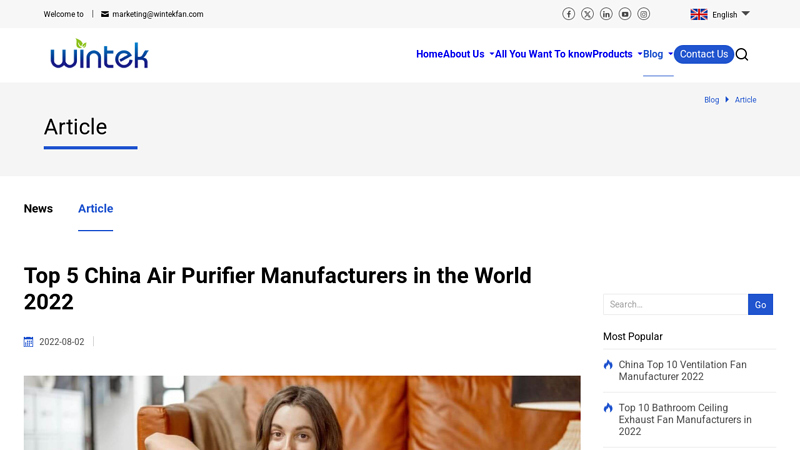Open the X (Twitter) social icon
The width and height of the screenshot is (800, 450).
point(587,14)
